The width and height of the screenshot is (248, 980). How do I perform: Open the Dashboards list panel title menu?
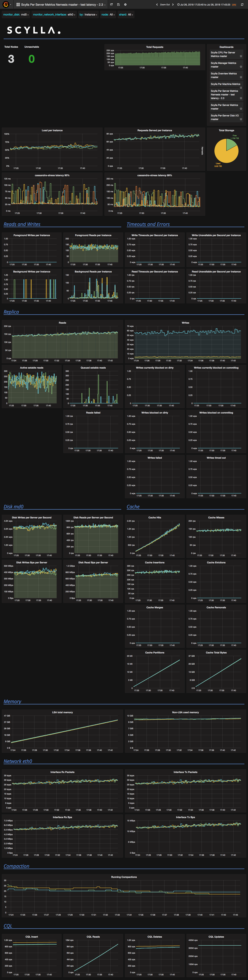[226, 47]
